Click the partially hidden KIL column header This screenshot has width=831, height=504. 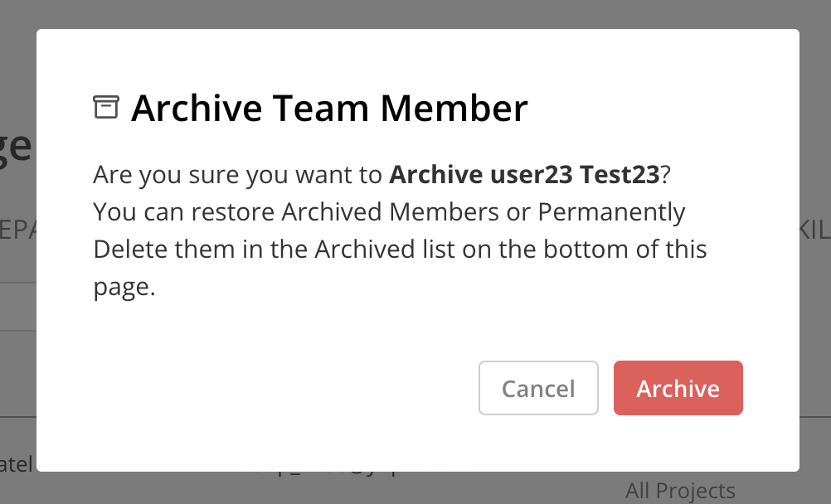(x=814, y=230)
